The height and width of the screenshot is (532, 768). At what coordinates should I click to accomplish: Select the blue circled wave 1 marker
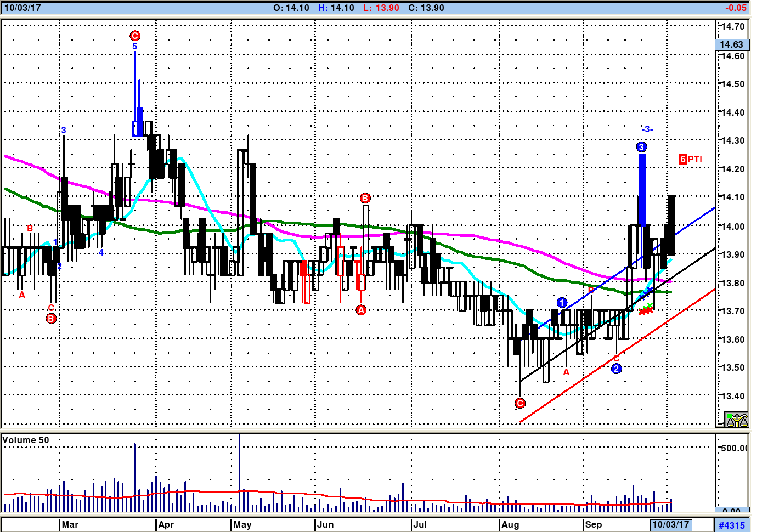coord(562,303)
